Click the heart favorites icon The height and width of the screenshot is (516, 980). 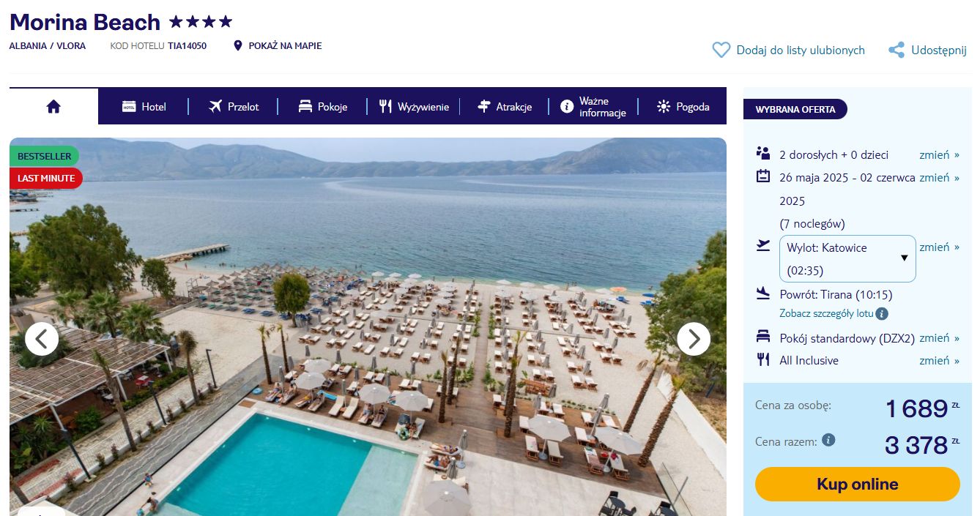721,51
